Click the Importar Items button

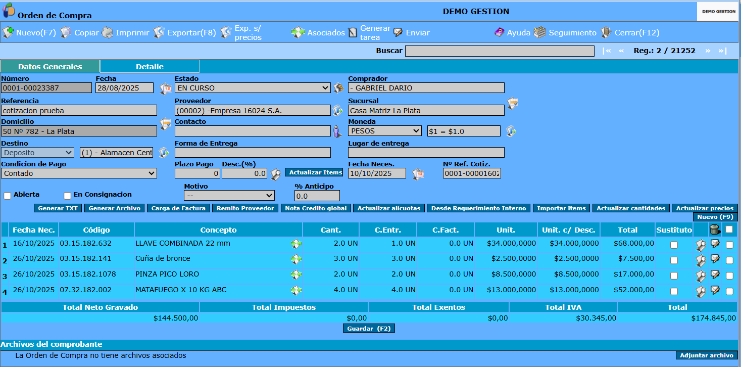click(x=562, y=208)
